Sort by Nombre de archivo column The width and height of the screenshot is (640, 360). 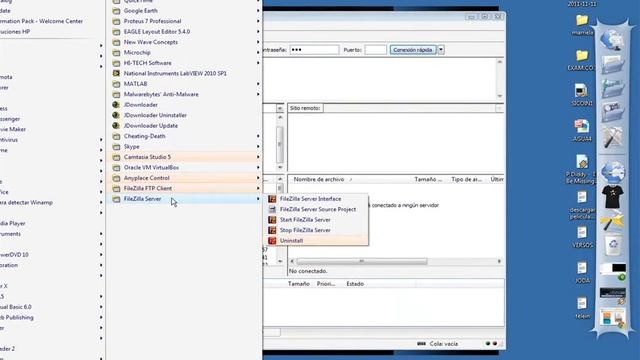[318, 180]
